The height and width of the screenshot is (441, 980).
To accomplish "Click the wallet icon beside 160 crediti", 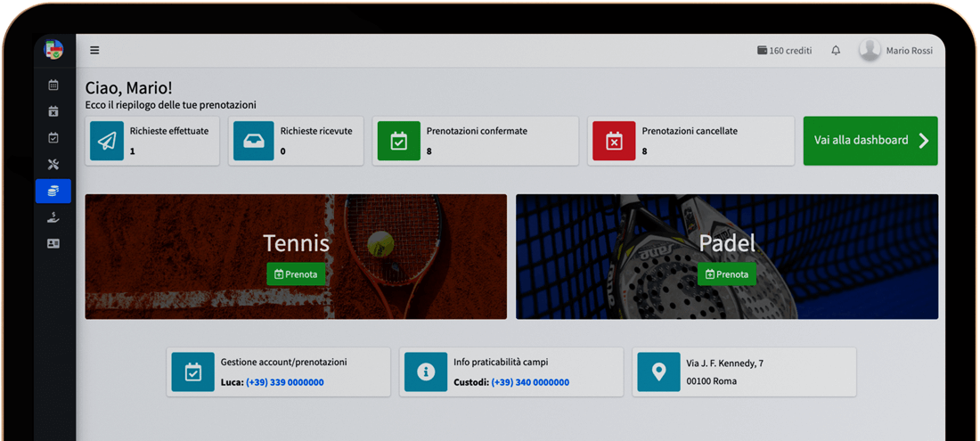I will click(762, 51).
